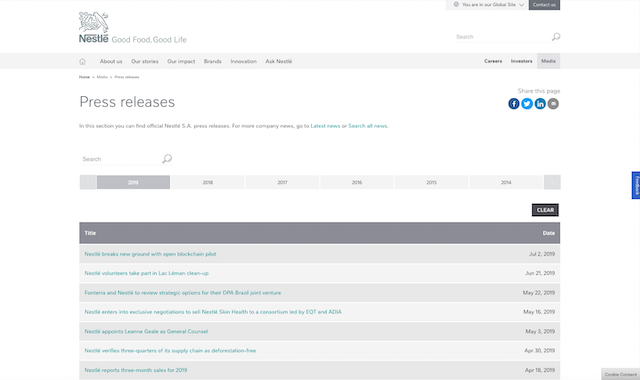Open the About us menu
The width and height of the screenshot is (640, 380).
click(x=111, y=61)
